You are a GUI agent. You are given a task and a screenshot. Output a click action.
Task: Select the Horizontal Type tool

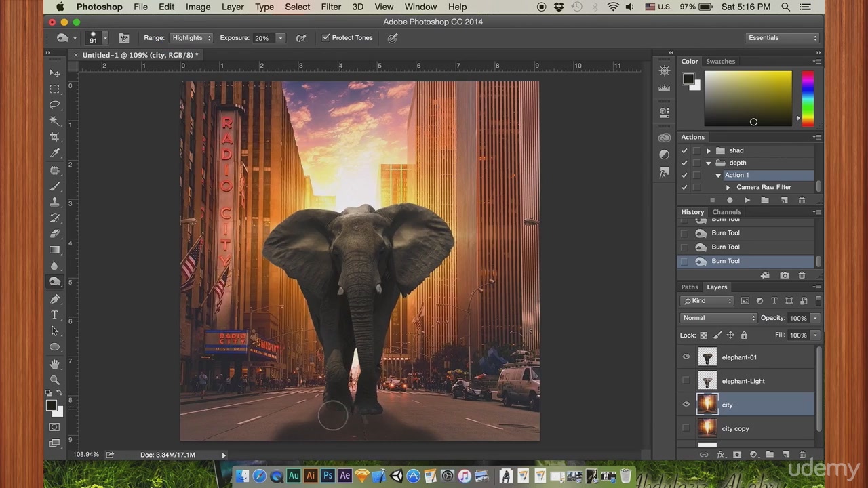54,315
